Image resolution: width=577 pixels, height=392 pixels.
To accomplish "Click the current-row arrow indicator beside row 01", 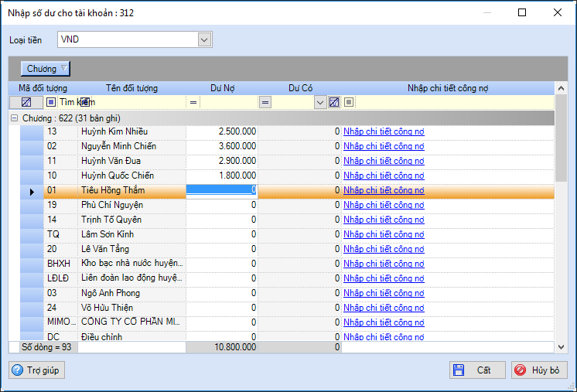I will coord(32,192).
